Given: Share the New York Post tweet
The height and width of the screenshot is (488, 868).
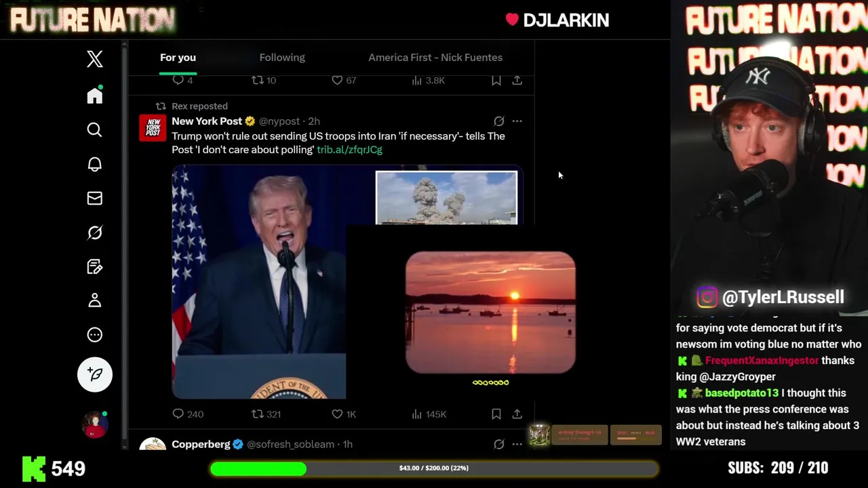Looking at the screenshot, I should click(517, 414).
